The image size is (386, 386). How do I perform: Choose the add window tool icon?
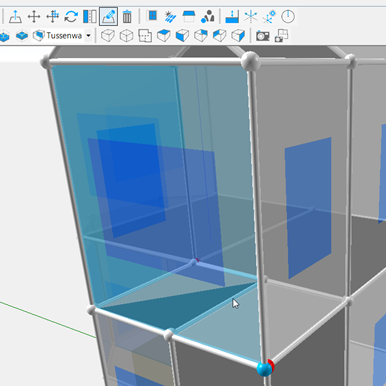coord(152,16)
